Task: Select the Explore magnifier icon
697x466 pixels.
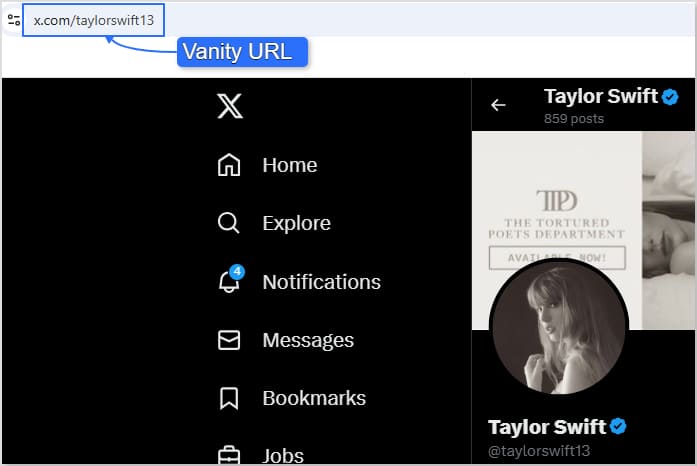Action: tap(229, 223)
